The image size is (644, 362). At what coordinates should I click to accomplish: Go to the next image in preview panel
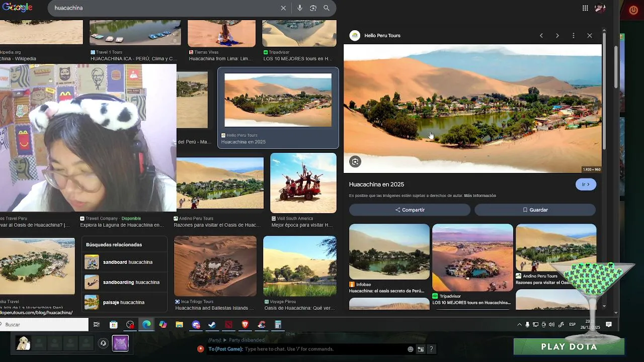click(x=557, y=36)
